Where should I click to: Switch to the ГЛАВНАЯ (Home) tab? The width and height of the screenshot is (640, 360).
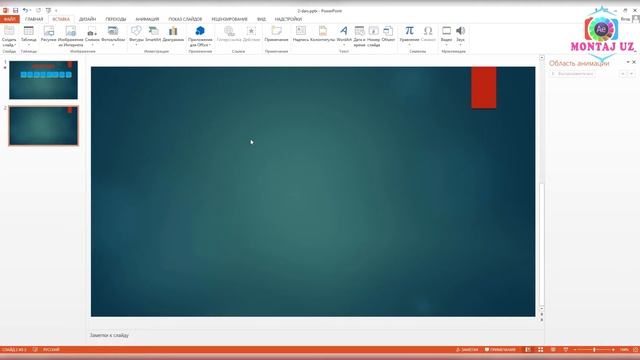(x=34, y=19)
